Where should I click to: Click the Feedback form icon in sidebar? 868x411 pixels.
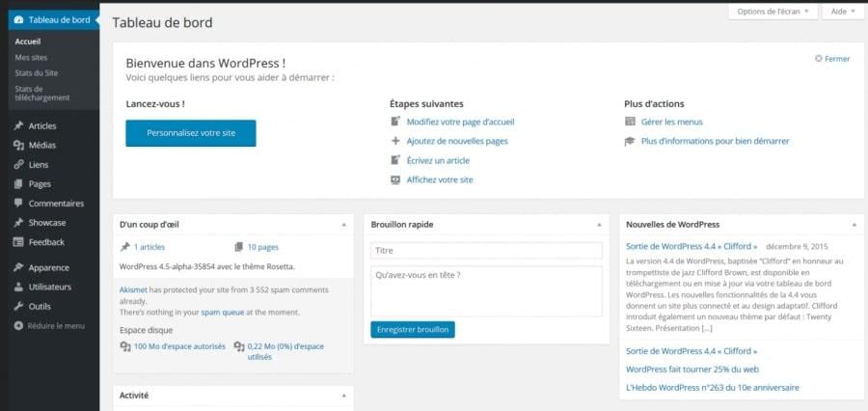click(18, 242)
